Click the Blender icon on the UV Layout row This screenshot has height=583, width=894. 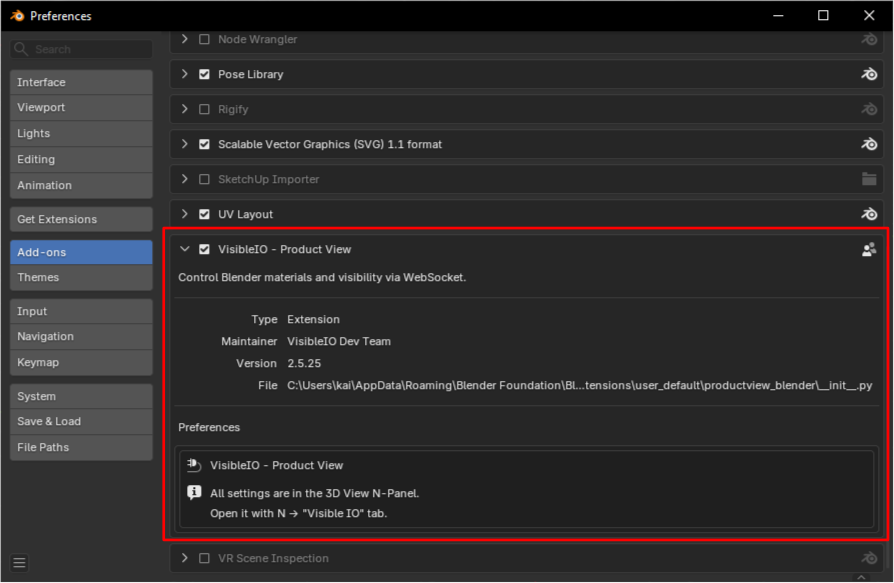click(x=869, y=214)
